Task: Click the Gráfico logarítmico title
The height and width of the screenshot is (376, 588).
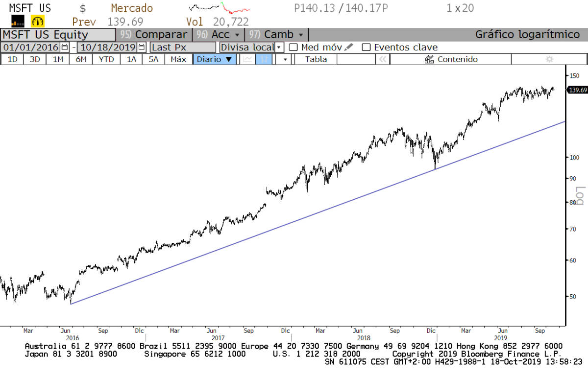Action: (x=528, y=35)
